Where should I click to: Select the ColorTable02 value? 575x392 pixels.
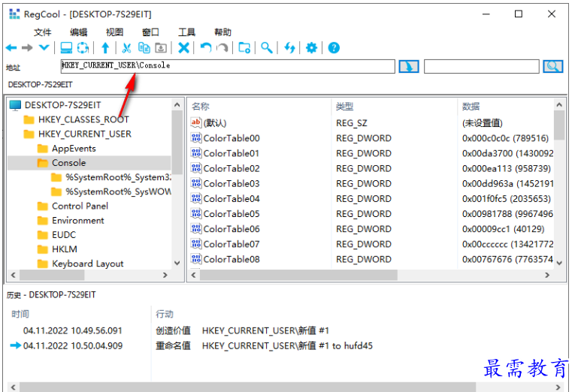click(232, 168)
